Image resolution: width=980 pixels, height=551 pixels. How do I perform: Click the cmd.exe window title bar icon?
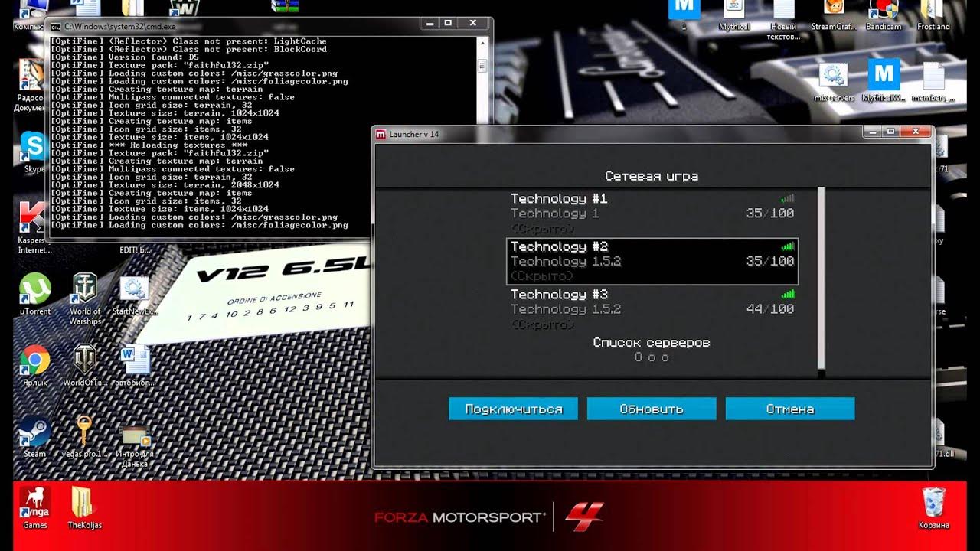(56, 28)
